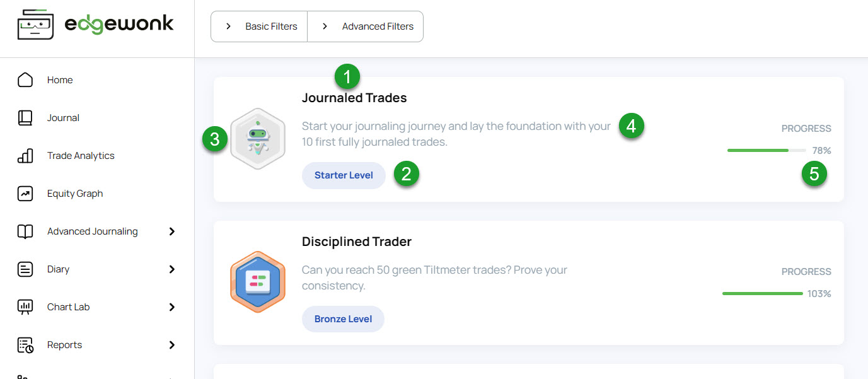Screen dimensions: 868x379
Task: Click the Journal book icon
Action: pyautogui.click(x=25, y=118)
